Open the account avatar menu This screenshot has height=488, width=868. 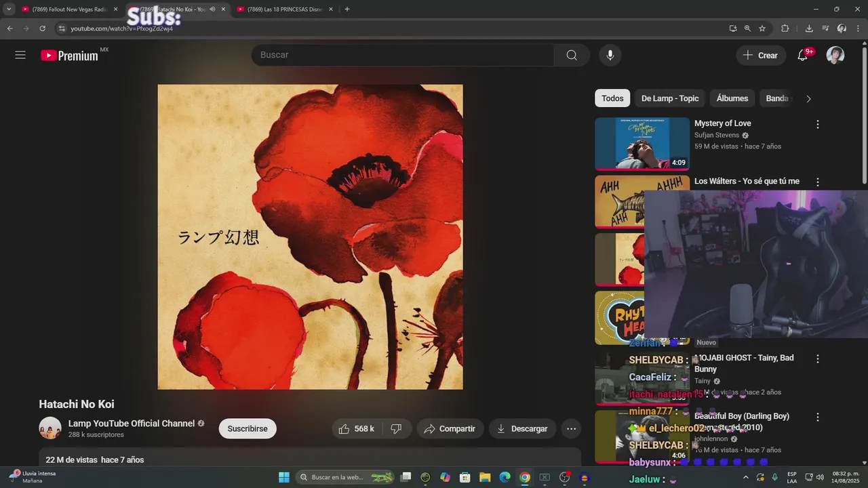tap(835, 55)
